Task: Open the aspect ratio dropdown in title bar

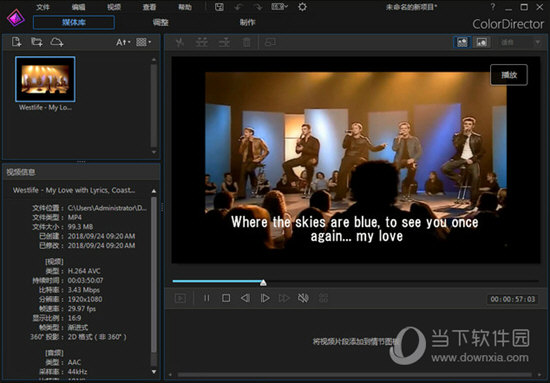Action: [280, 7]
